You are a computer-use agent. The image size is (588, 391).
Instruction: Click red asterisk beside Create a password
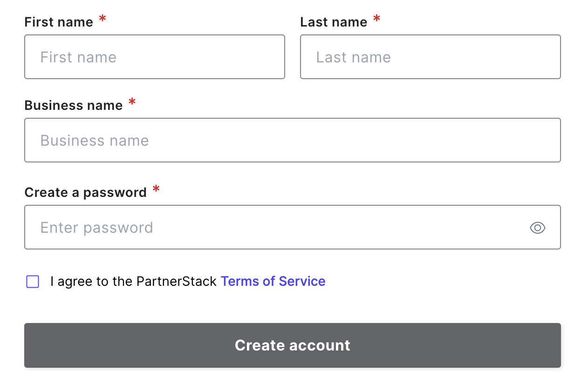click(156, 189)
